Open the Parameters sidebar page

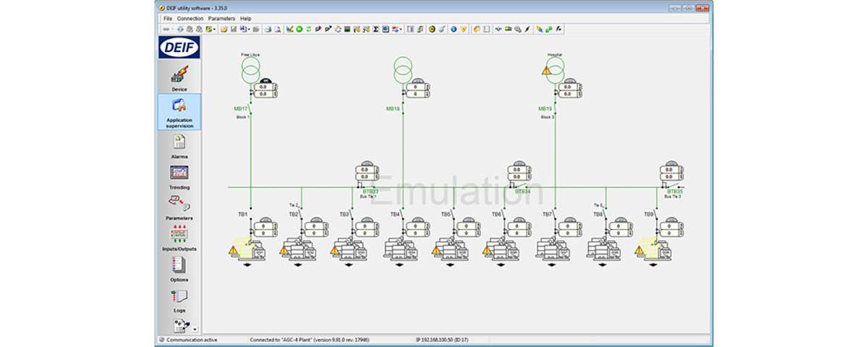point(179,204)
